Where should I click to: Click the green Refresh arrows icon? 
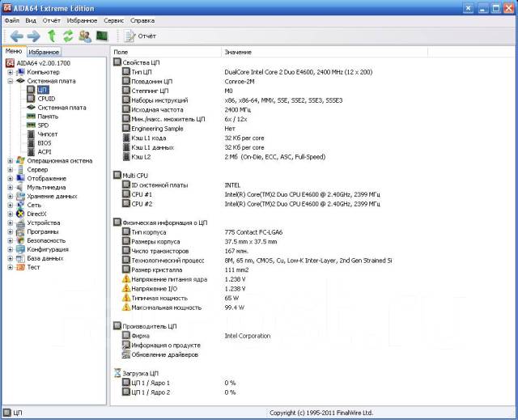(x=68, y=36)
